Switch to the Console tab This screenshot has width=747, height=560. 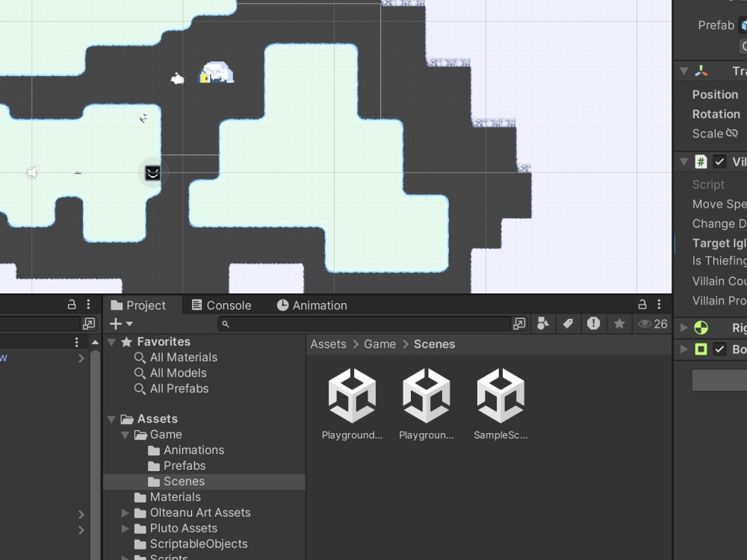click(222, 305)
